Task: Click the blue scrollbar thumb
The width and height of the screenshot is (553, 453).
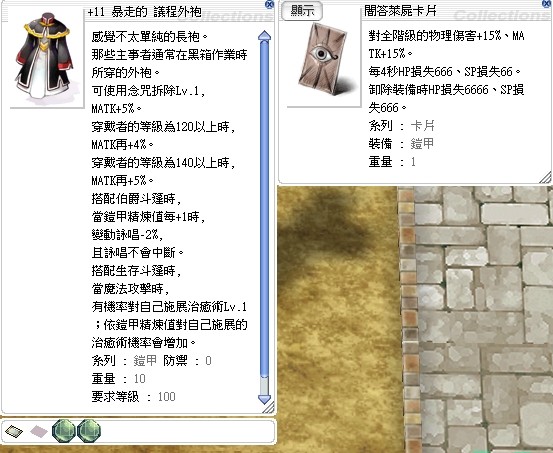Action: (x=265, y=208)
